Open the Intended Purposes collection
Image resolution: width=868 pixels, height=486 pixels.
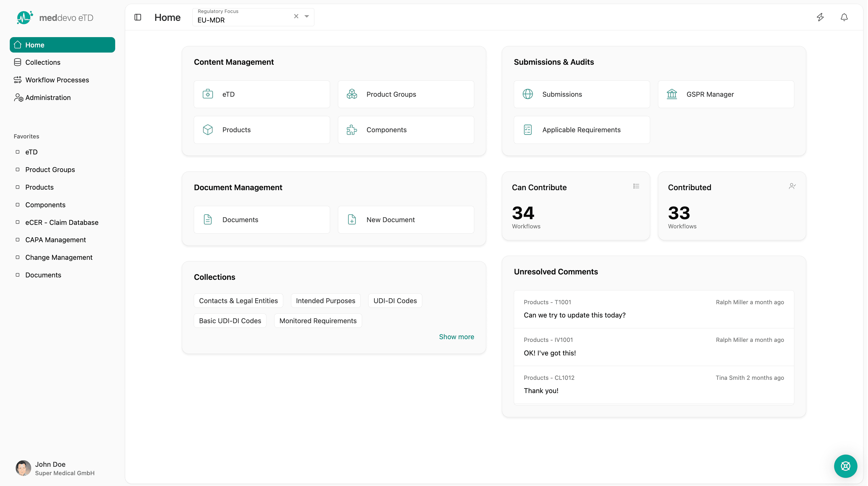325,300
